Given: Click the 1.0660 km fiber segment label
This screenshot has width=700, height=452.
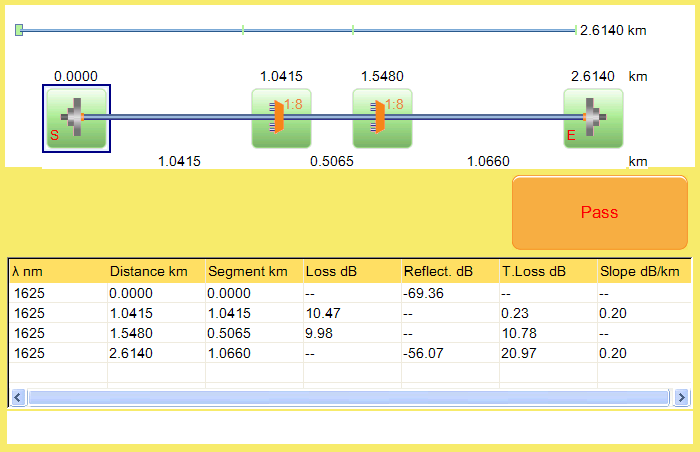Looking at the screenshot, I should pos(488,161).
